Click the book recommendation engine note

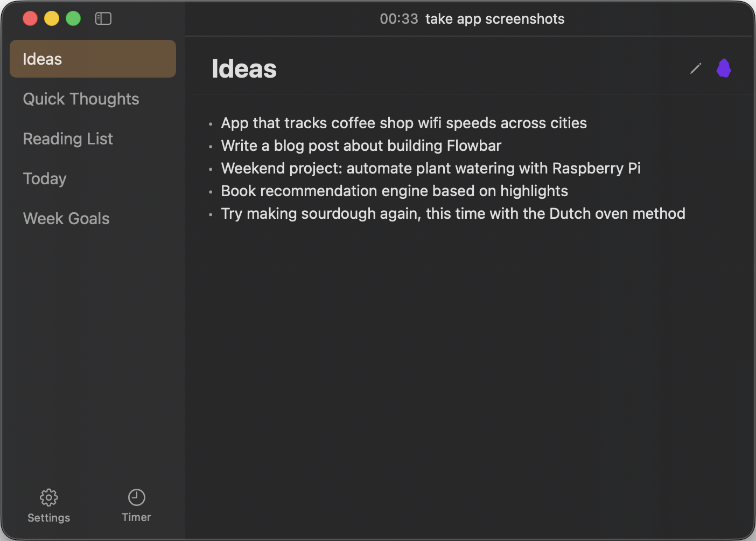(394, 191)
